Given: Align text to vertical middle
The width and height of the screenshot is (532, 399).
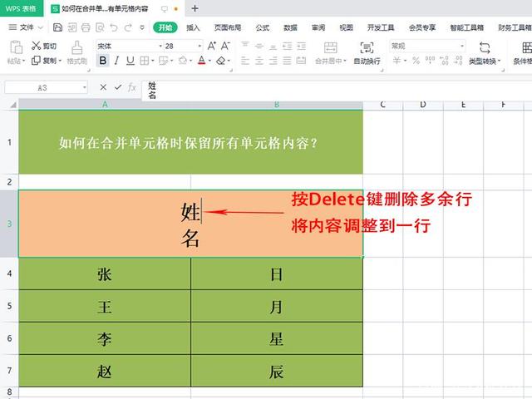Looking at the screenshot, I should [x=259, y=46].
